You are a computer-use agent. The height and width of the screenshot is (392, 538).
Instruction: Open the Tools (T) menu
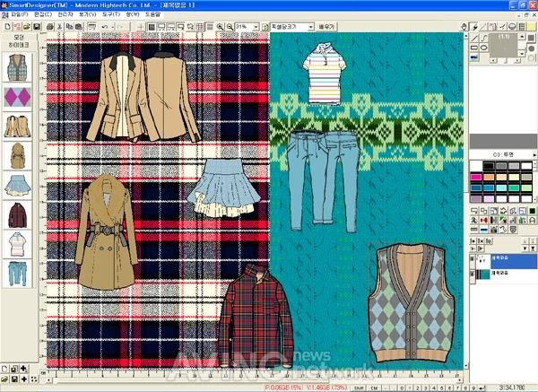tap(111, 14)
